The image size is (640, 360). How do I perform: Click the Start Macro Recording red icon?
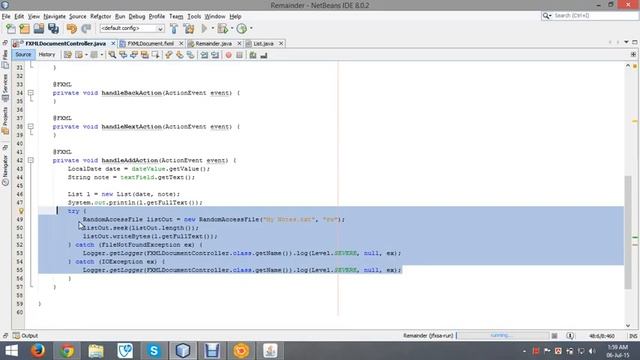click(x=229, y=55)
